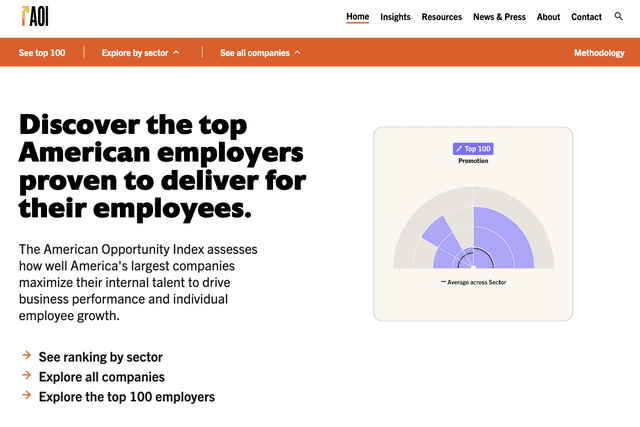
Task: Click the arrow icon beside See ranking by sector
Action: [x=27, y=355]
